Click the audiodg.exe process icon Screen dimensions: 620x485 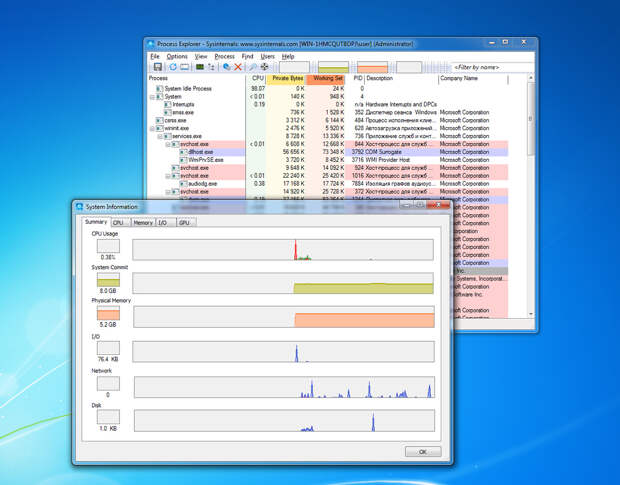coord(183,183)
